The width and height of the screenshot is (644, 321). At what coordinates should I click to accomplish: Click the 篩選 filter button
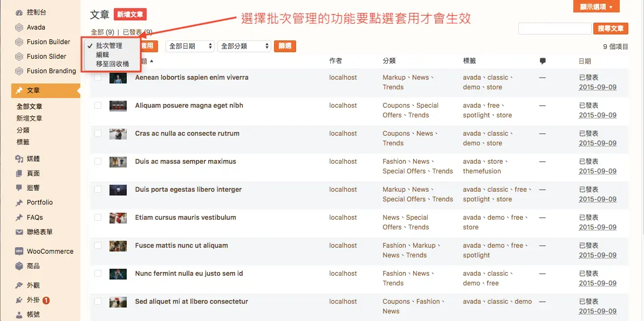tap(285, 46)
